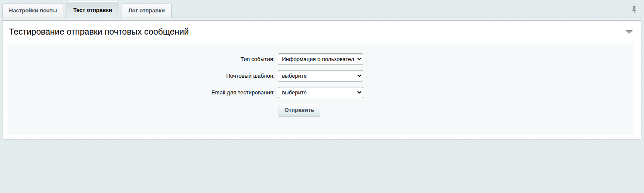Click the Почтовый шаблон label

pyautogui.click(x=250, y=76)
